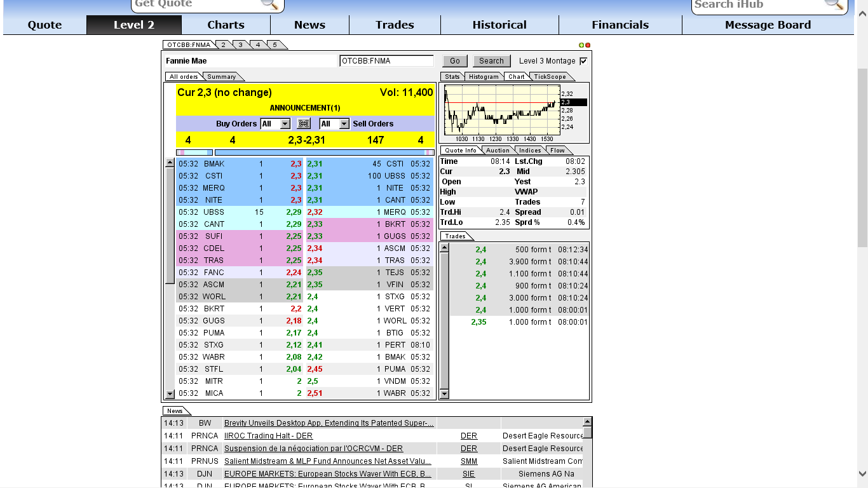Viewport: 868px width, 488px height.
Task: Open the IIROC Trading Halt - DER headline
Action: point(268,436)
